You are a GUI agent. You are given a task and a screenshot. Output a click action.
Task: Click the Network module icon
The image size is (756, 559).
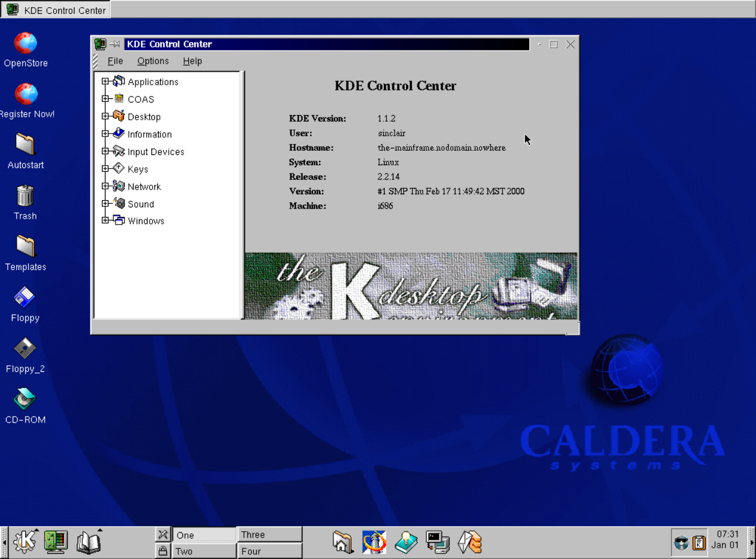pyautogui.click(x=119, y=186)
